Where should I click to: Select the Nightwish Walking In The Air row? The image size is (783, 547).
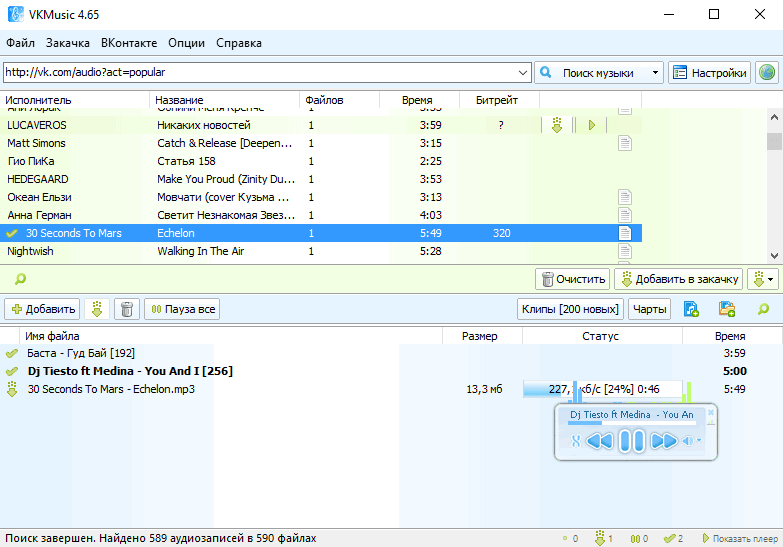[321, 251]
